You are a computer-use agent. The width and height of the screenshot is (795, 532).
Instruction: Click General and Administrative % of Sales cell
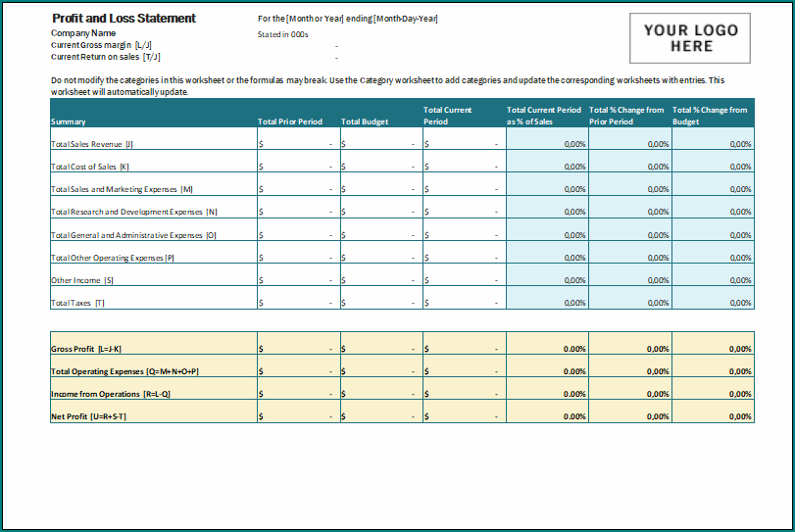click(548, 229)
